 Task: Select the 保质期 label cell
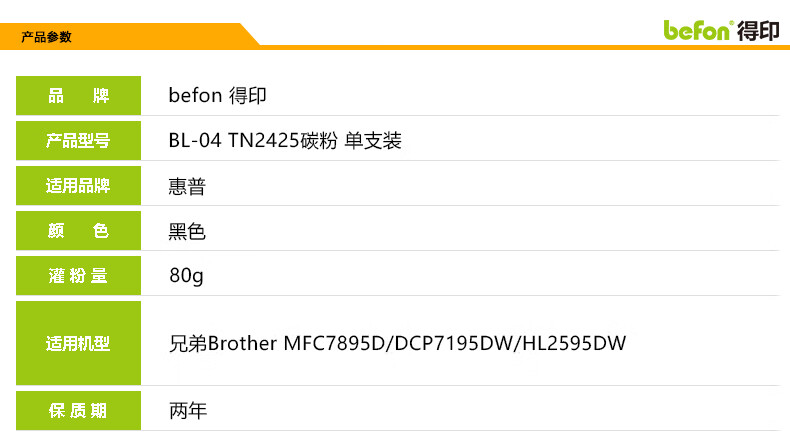[78, 411]
